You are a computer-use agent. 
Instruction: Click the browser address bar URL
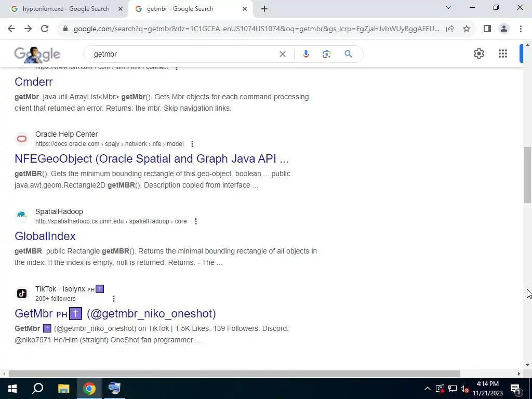coord(257,29)
